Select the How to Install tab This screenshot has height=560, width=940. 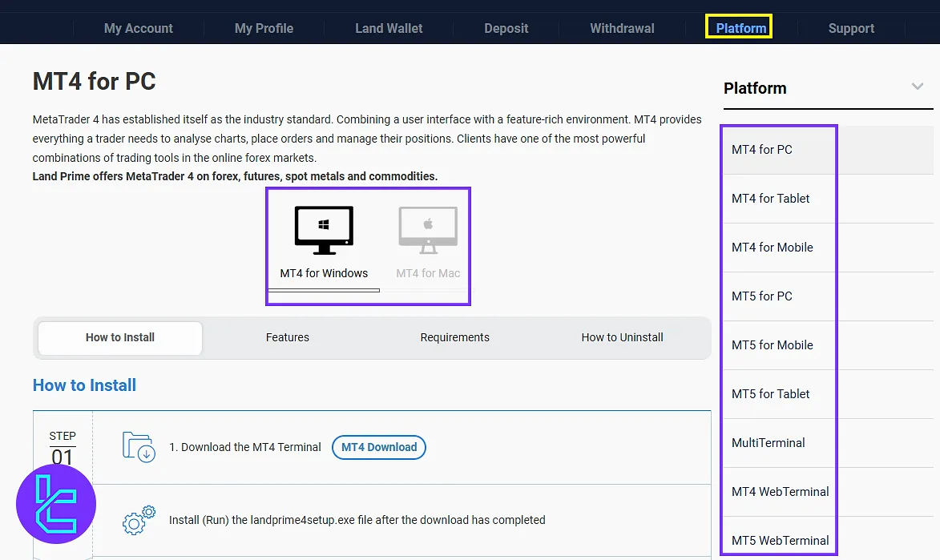120,337
